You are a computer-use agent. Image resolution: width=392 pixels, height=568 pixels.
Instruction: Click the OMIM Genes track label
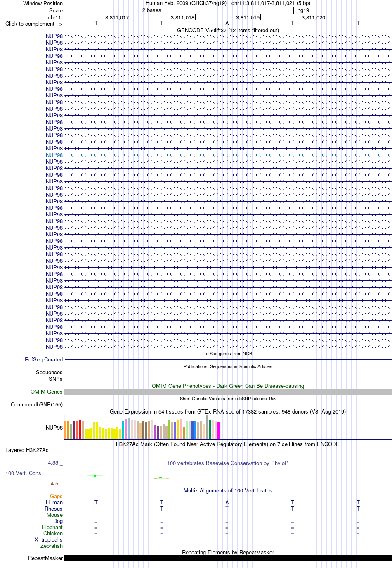coord(47,392)
